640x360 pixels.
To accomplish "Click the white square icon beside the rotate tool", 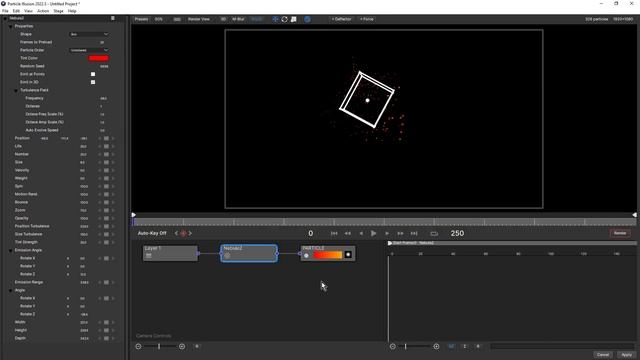I will [293, 19].
